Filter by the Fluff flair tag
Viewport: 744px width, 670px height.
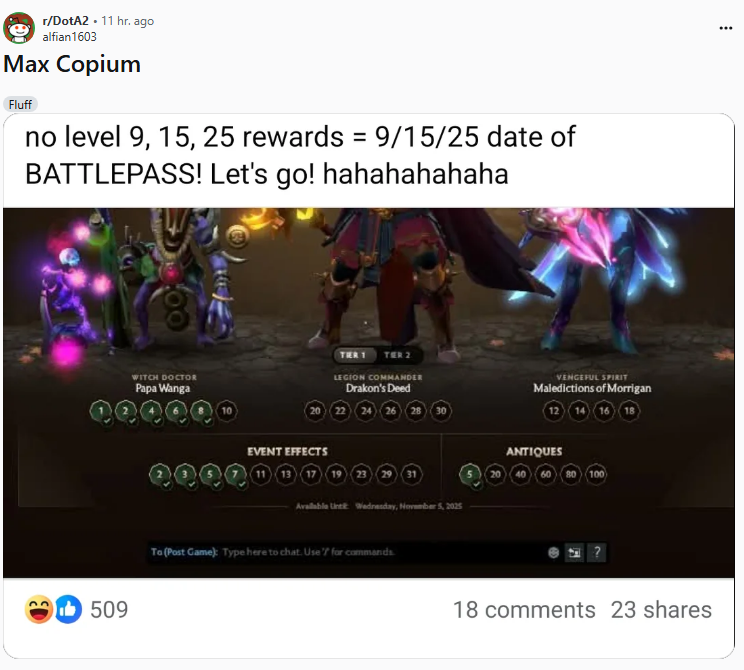click(20, 104)
